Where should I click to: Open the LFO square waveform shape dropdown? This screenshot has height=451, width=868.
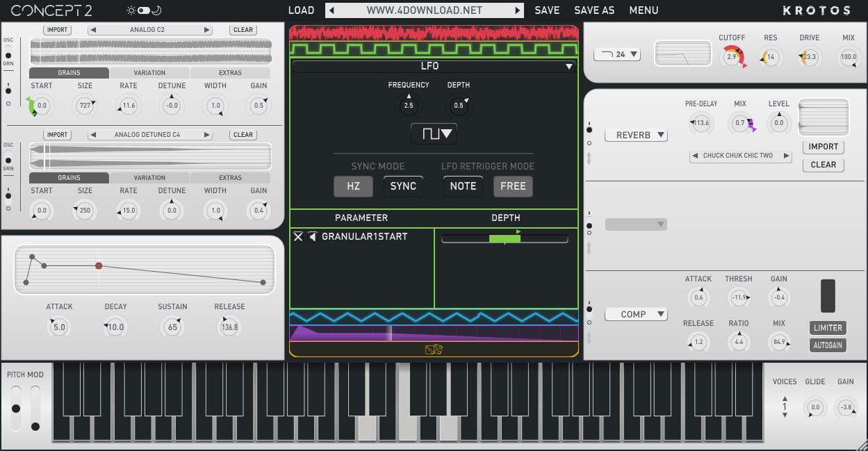(x=434, y=133)
